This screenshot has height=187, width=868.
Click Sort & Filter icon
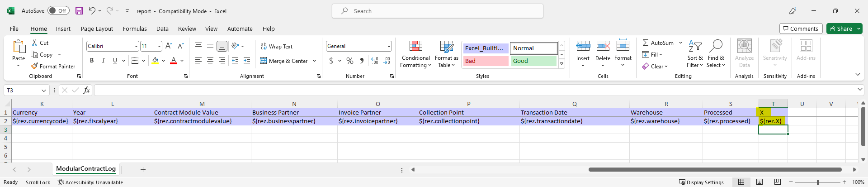pos(695,54)
